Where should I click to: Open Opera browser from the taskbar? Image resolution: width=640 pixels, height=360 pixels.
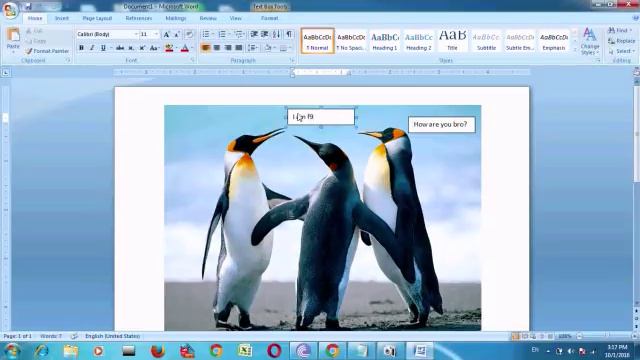[274, 351]
